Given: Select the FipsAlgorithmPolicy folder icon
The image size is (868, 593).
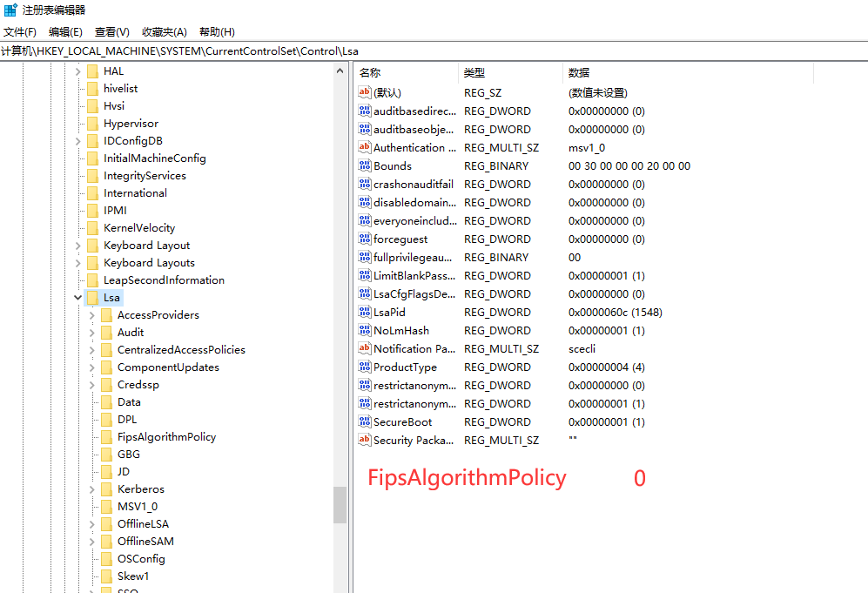Looking at the screenshot, I should click(x=107, y=437).
